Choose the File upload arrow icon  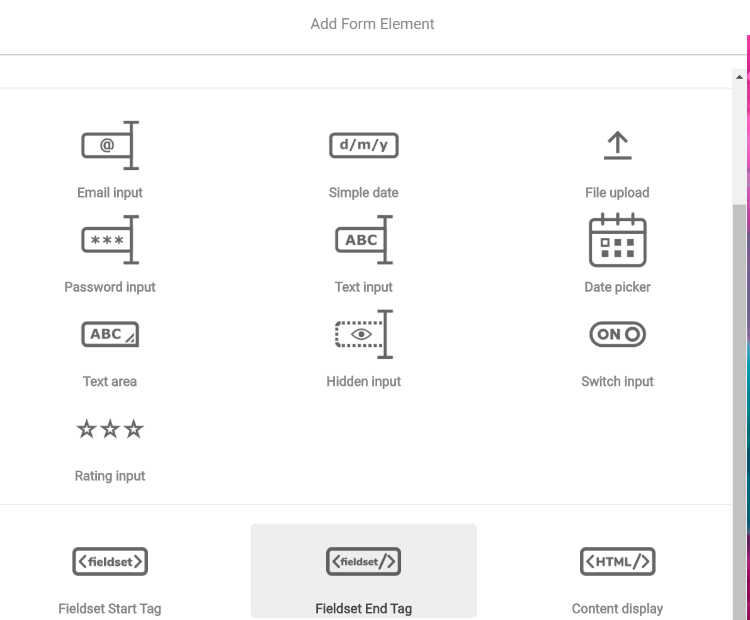(x=618, y=145)
